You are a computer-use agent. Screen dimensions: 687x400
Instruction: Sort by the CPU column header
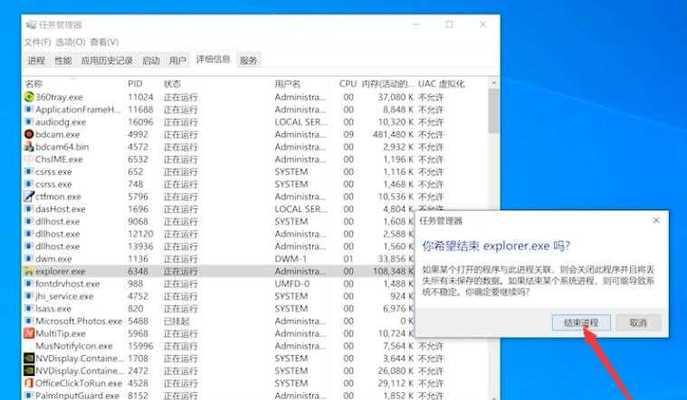click(x=347, y=84)
